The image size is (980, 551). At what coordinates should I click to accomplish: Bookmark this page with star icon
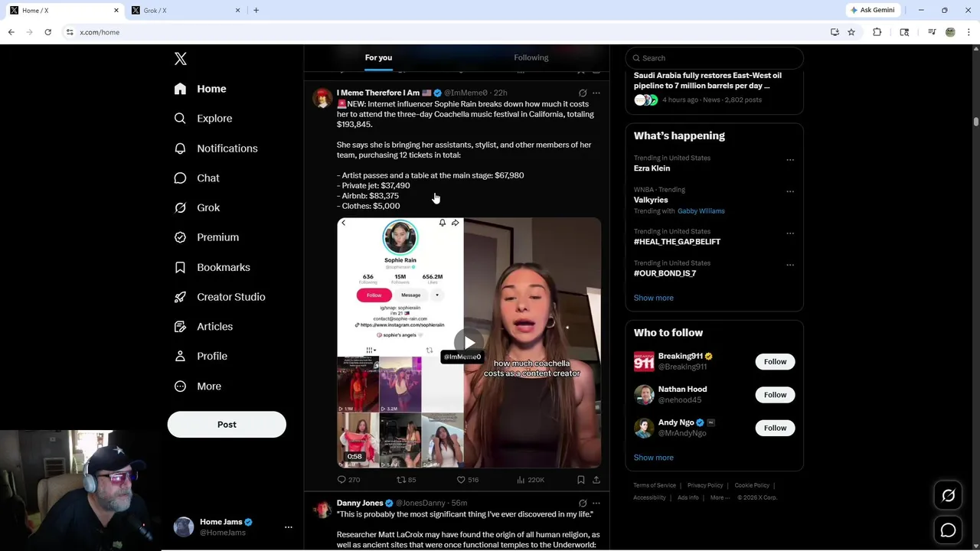(x=851, y=32)
